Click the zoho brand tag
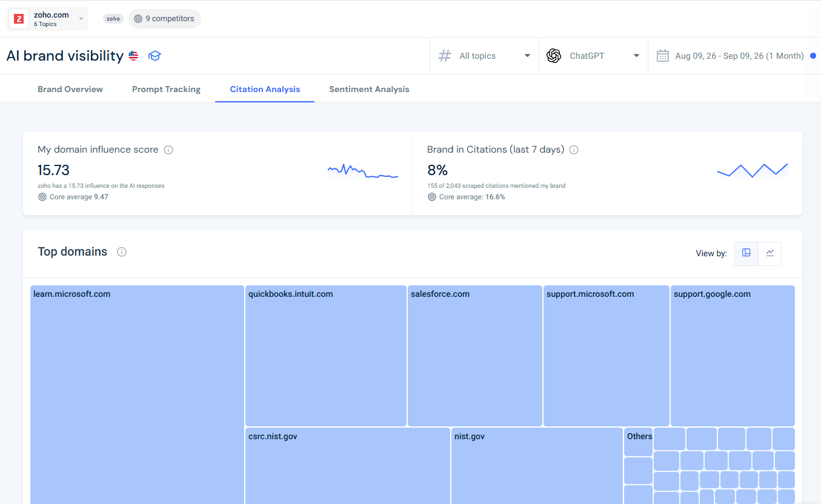The height and width of the screenshot is (504, 821). [113, 19]
